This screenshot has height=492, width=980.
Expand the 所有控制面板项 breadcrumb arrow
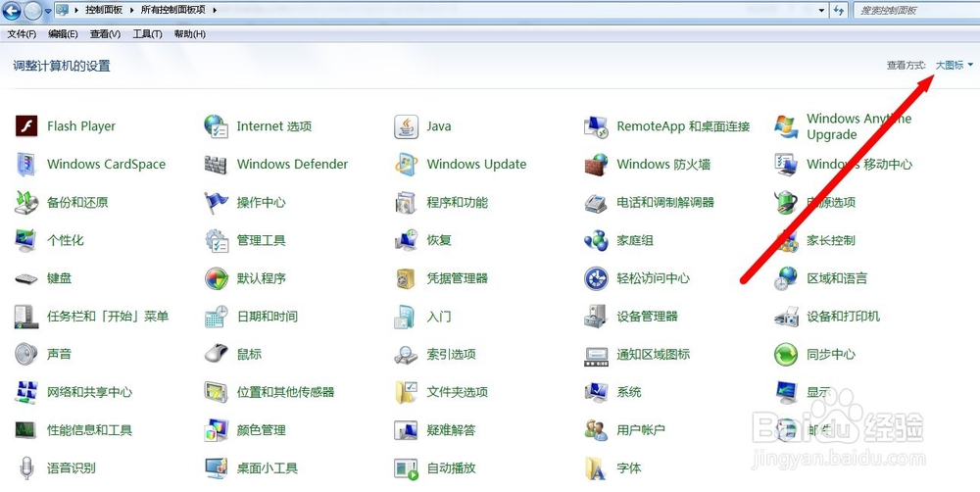pyautogui.click(x=215, y=10)
